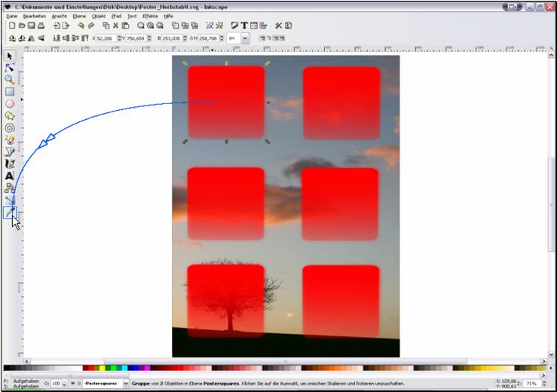The width and height of the screenshot is (557, 392).
Task: Select the Spiral tool
Action: tap(10, 128)
